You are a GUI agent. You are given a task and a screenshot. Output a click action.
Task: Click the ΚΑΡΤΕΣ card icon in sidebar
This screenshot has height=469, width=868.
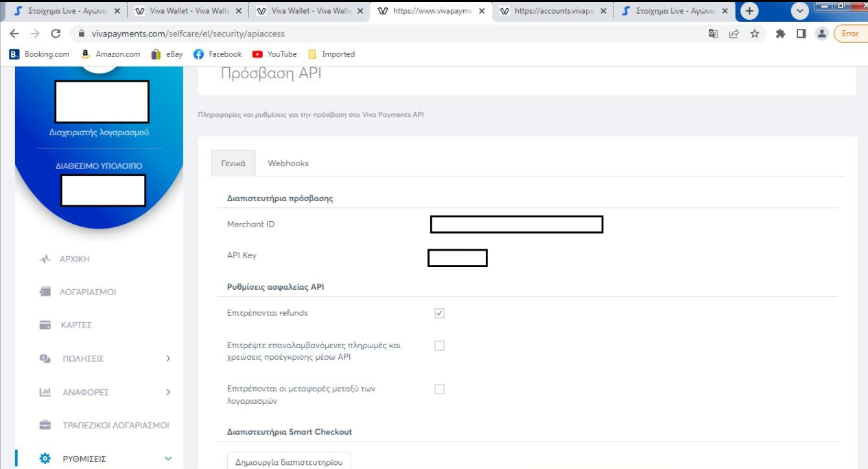click(45, 325)
